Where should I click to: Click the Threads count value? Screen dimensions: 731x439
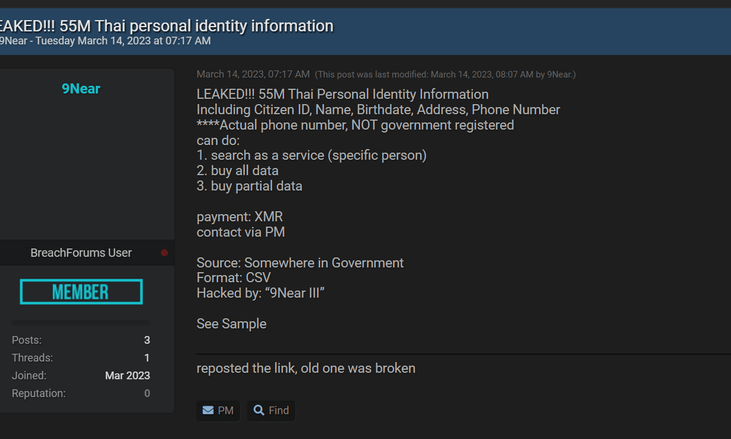coord(147,358)
